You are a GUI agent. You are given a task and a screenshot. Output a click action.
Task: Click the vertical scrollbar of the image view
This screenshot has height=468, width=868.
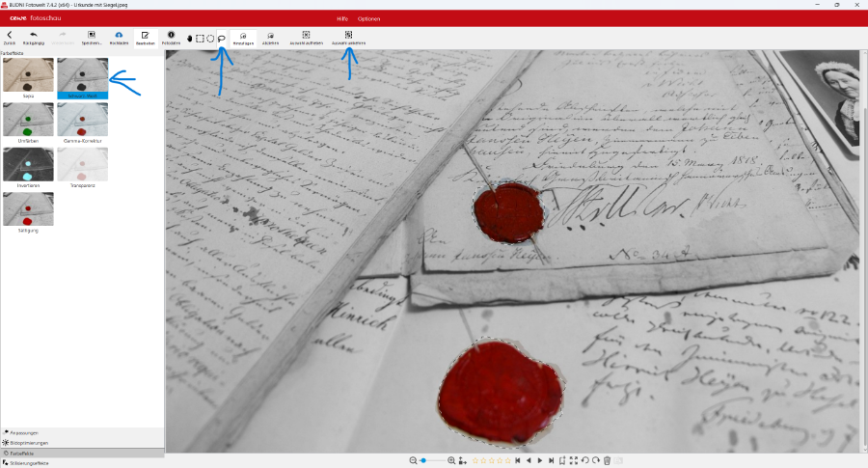coord(864,252)
